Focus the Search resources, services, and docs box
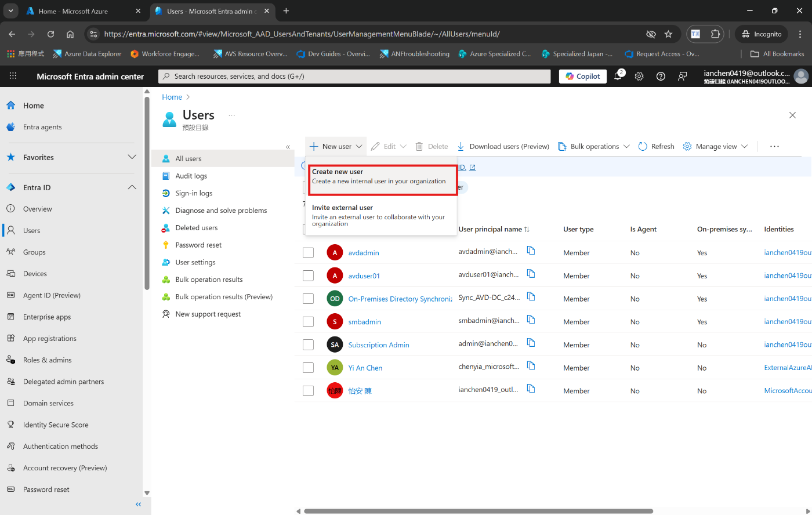This screenshot has width=812, height=515. pos(354,76)
